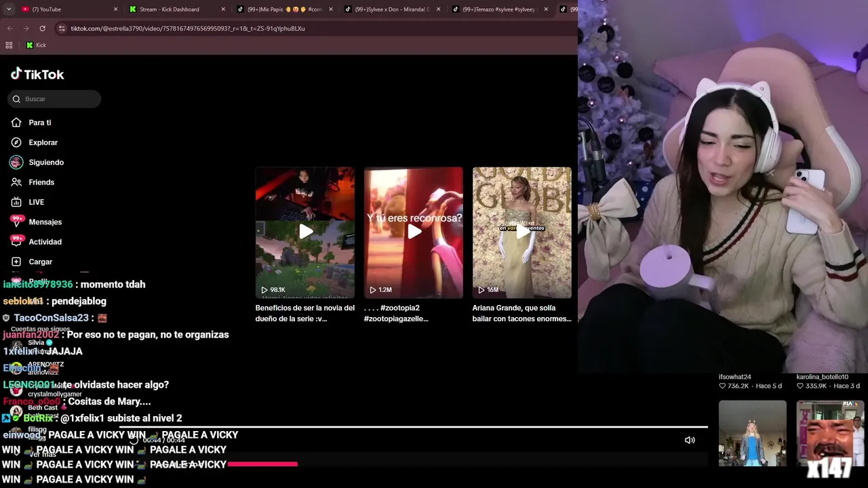This screenshot has height=488, width=868.
Task: Click the 736.2K likes heart
Action: tap(722, 386)
